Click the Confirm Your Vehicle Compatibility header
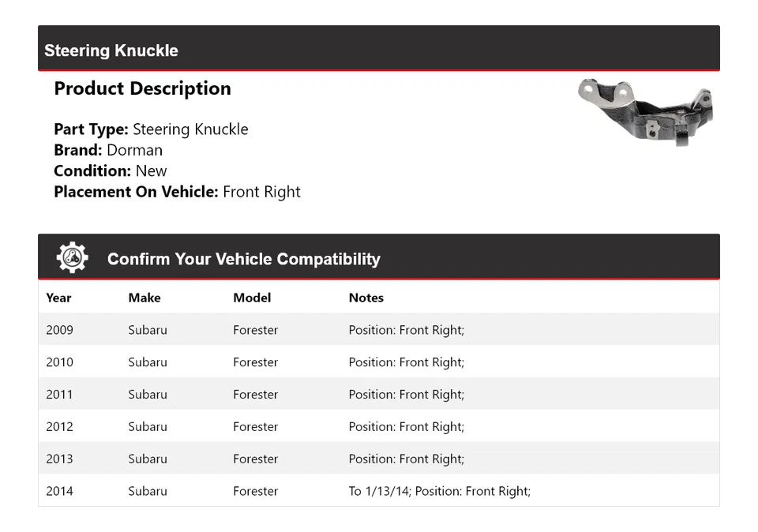The width and height of the screenshot is (758, 532). pyautogui.click(x=243, y=259)
